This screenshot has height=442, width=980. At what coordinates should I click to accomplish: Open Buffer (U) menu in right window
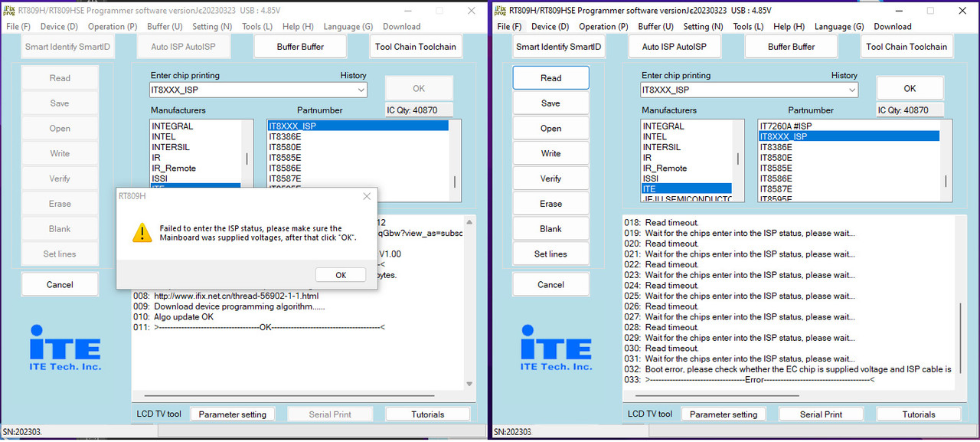pyautogui.click(x=655, y=26)
